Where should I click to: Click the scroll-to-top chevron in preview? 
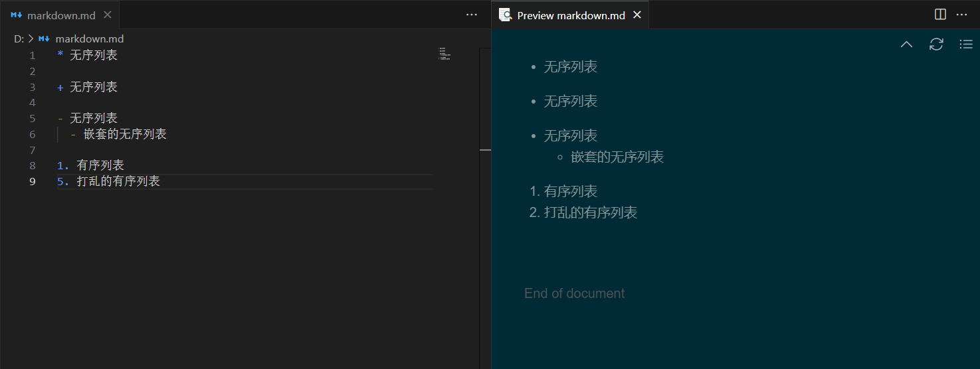click(x=906, y=44)
